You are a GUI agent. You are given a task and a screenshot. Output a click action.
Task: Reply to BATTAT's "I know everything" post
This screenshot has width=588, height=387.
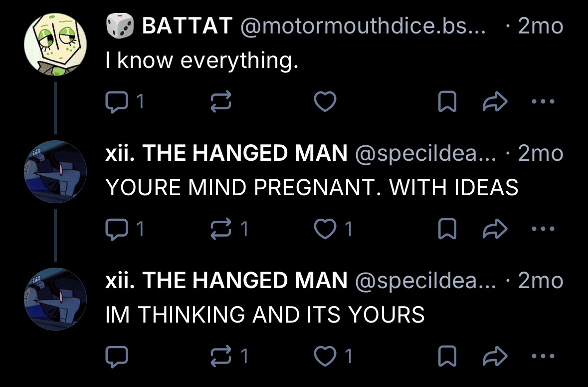click(x=116, y=102)
